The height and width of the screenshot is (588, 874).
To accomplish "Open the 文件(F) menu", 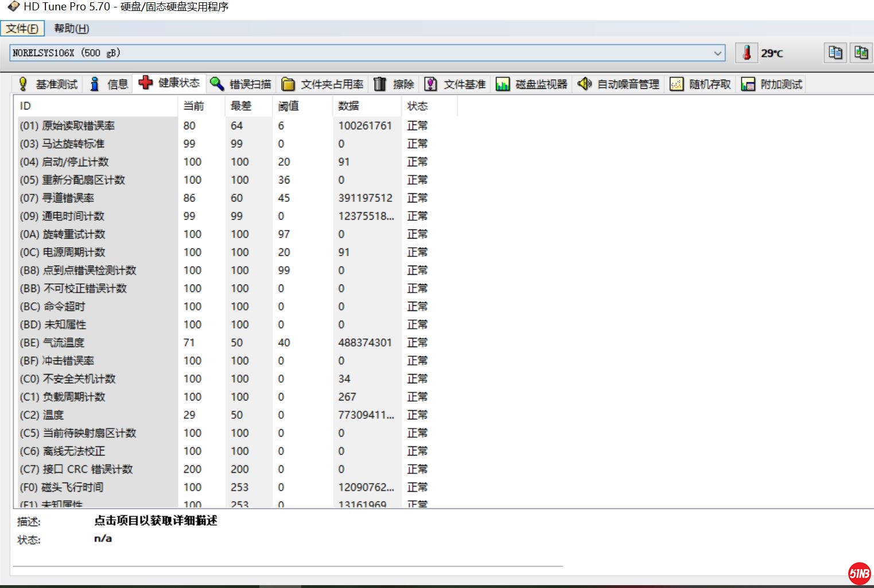I will click(x=22, y=29).
